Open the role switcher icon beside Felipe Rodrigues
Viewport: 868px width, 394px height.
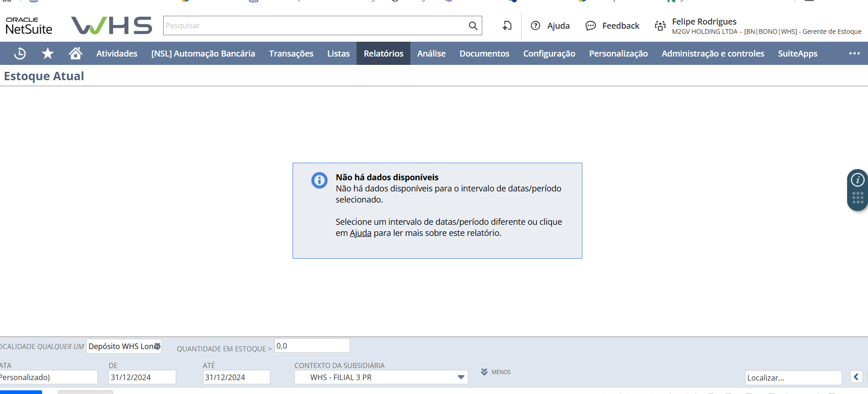coord(660,26)
